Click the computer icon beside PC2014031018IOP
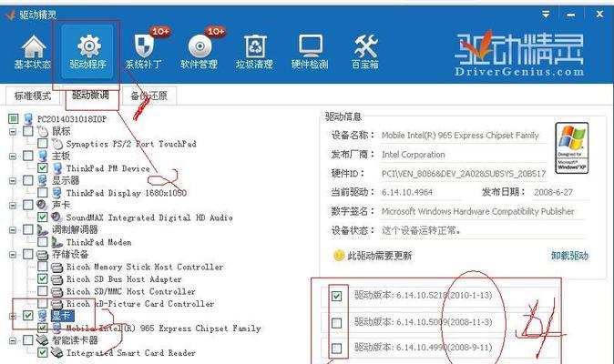 pos(28,118)
